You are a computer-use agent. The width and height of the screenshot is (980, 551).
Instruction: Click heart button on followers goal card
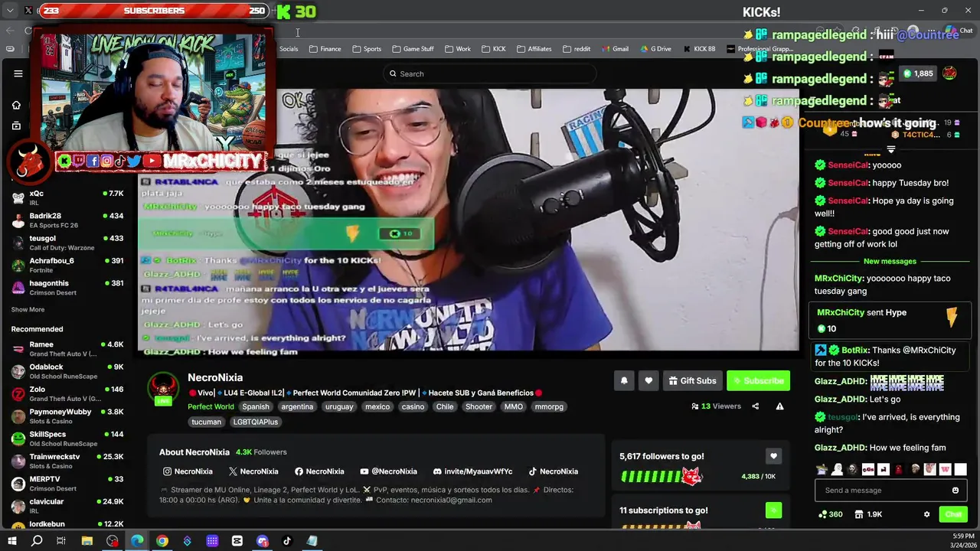pyautogui.click(x=773, y=456)
